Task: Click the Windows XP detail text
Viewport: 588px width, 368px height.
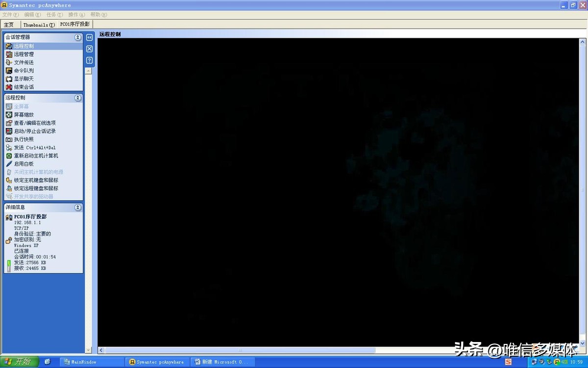Action: pos(26,246)
